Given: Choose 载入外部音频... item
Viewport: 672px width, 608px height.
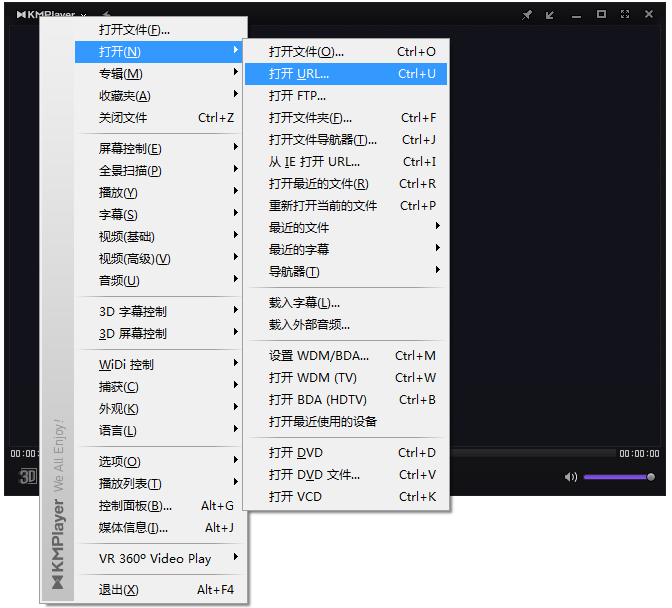Looking at the screenshot, I should click(x=346, y=325).
